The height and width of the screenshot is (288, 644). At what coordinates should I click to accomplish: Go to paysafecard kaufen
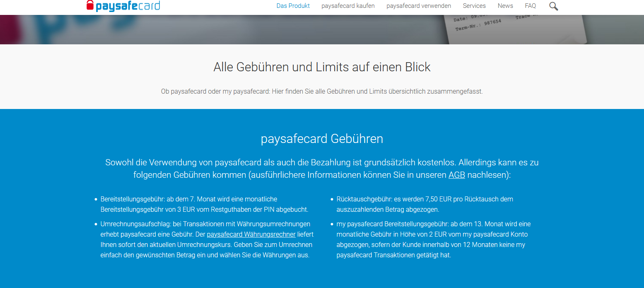point(348,6)
